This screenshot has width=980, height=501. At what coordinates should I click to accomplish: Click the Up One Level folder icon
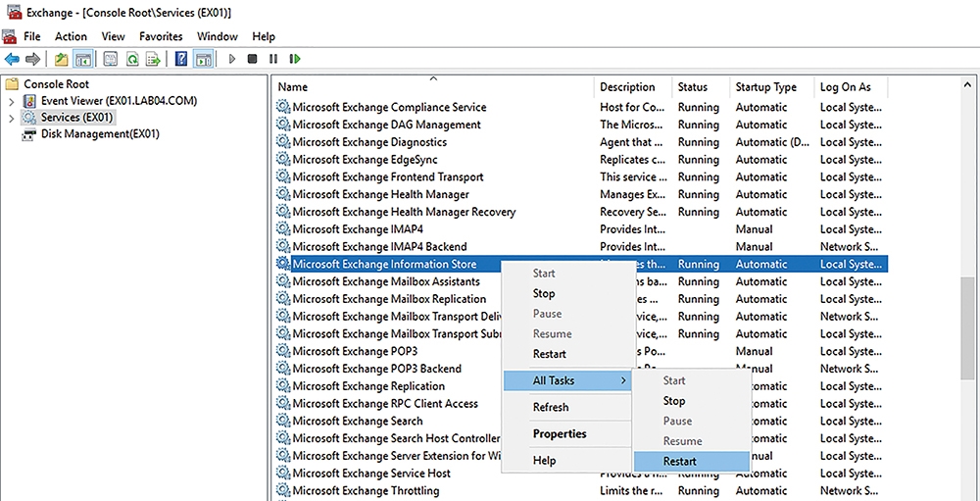pos(61,60)
